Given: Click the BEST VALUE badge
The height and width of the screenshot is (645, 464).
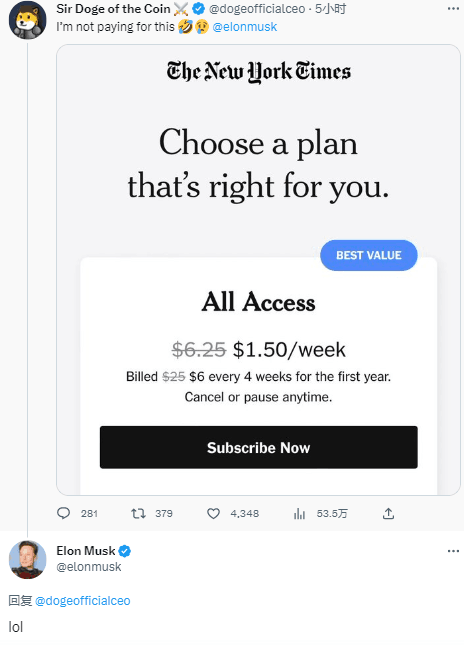Looking at the screenshot, I should [369, 255].
